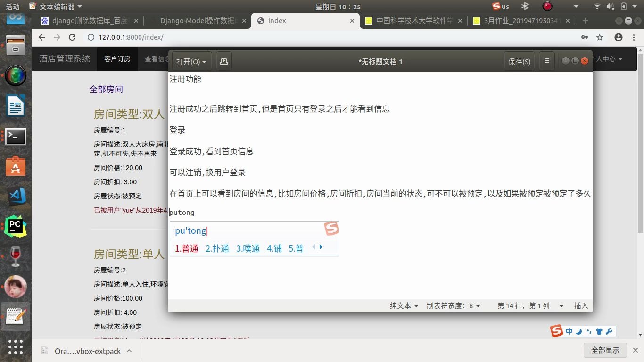Open the 文本编辑器 app menu
This screenshot has width=644, height=362.
pyautogui.click(x=55, y=6)
